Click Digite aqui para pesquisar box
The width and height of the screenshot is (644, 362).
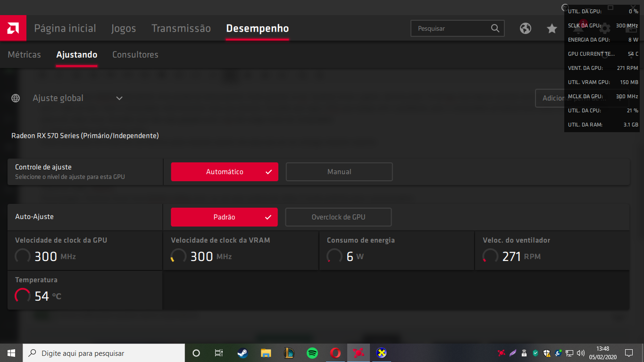coord(104,353)
